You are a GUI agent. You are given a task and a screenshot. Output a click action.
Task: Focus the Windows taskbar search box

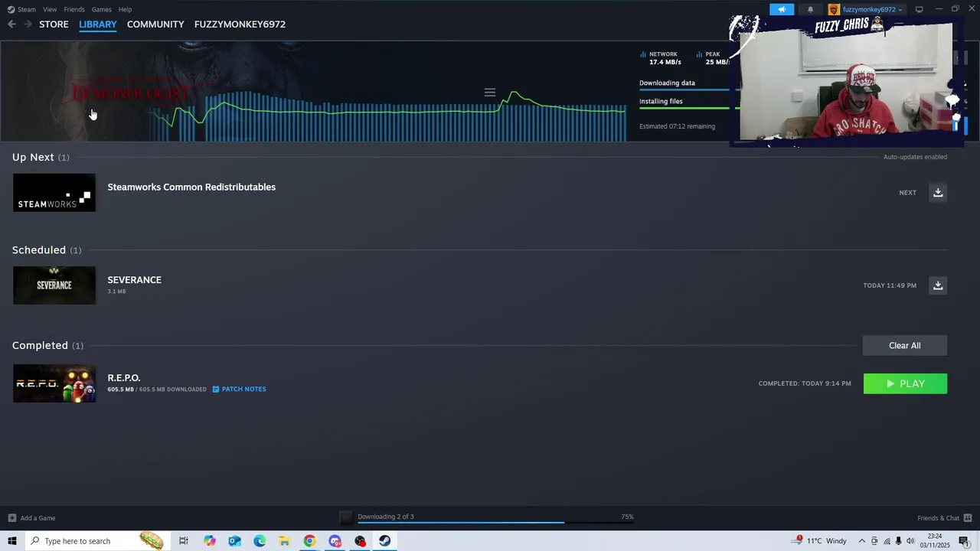point(96,541)
